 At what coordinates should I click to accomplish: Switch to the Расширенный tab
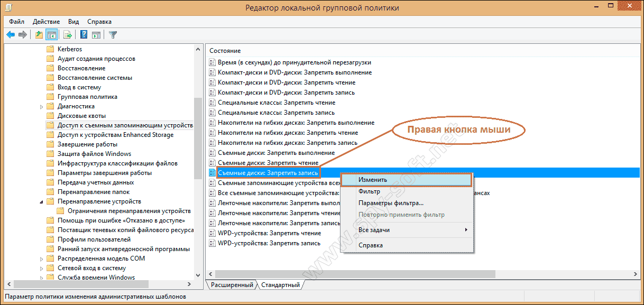pyautogui.click(x=232, y=285)
